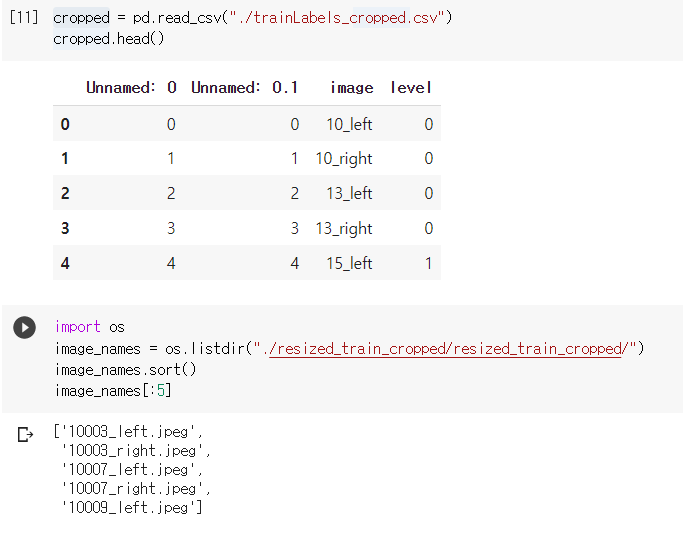
Task: Click the image_names.sort() line
Action: click(125, 370)
